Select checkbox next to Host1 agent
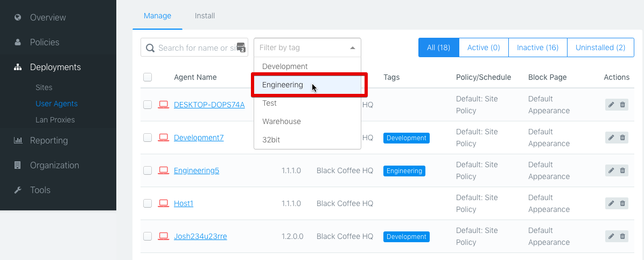This screenshot has width=644, height=260. (148, 203)
